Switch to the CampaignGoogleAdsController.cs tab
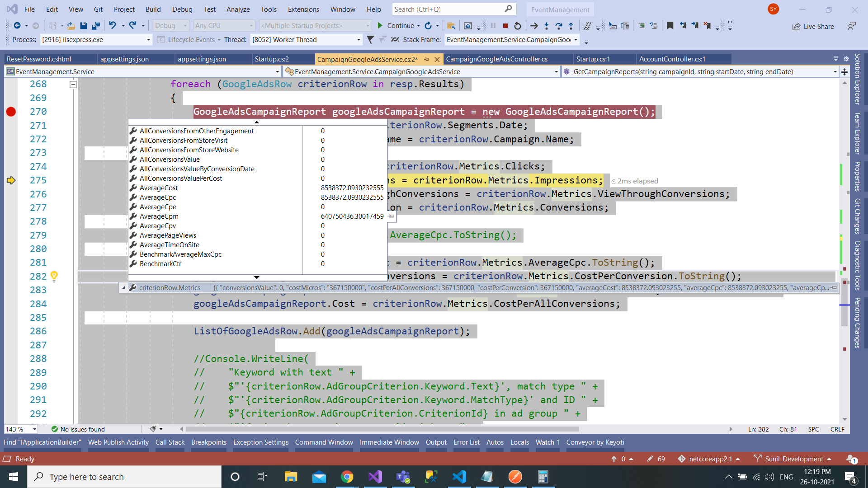868x488 pixels. tap(496, 59)
